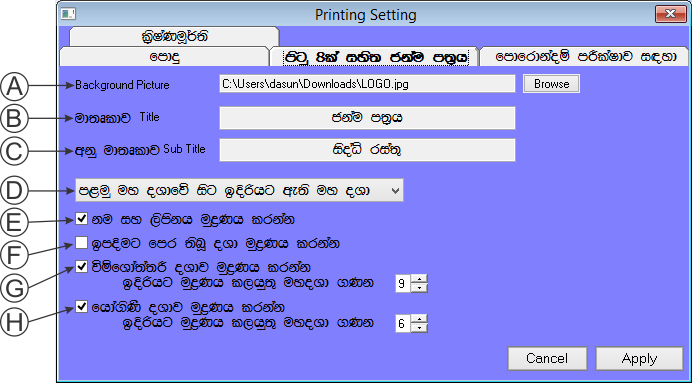
Task: Toggle the නම සහ ලිපිනය මුද්‍රණය කරන්න checkbox
Action: [81, 218]
